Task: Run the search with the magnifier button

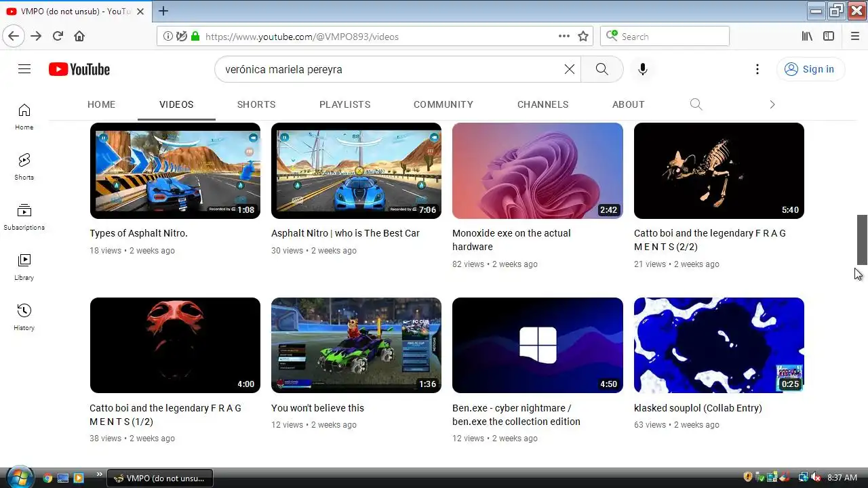Action: pyautogui.click(x=601, y=69)
